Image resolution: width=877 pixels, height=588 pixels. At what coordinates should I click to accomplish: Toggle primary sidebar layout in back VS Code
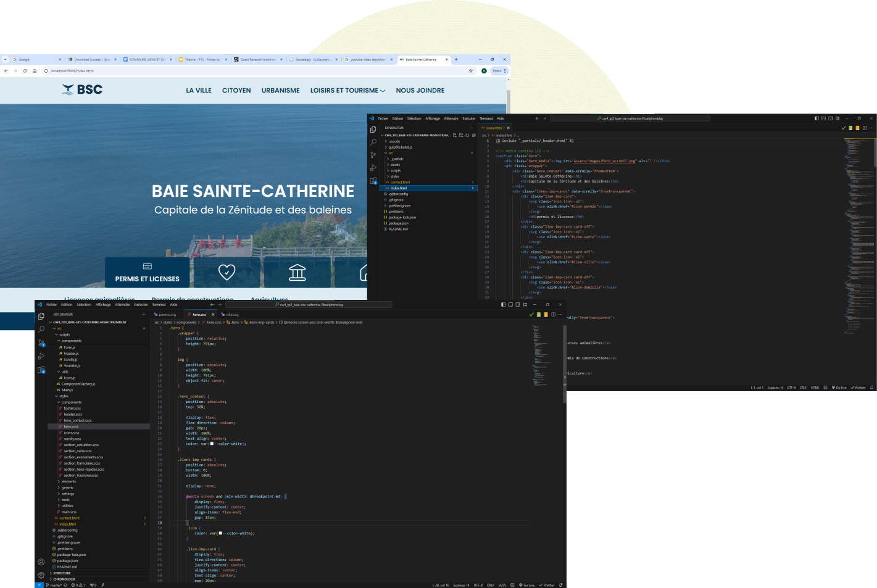coord(817,118)
